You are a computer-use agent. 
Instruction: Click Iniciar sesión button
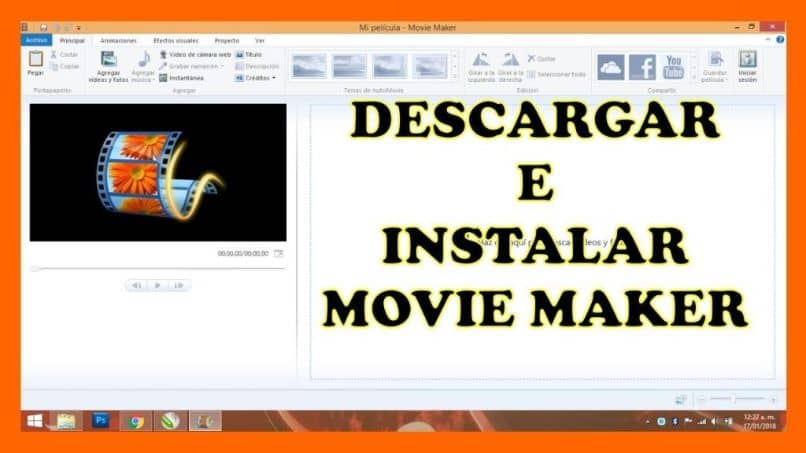tap(747, 67)
